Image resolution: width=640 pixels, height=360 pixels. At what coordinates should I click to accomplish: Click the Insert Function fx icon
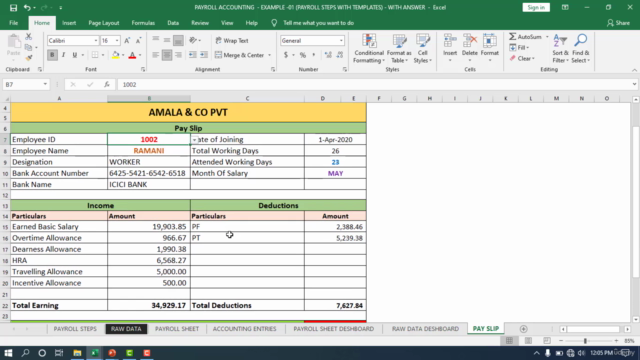pyautogui.click(x=107, y=84)
